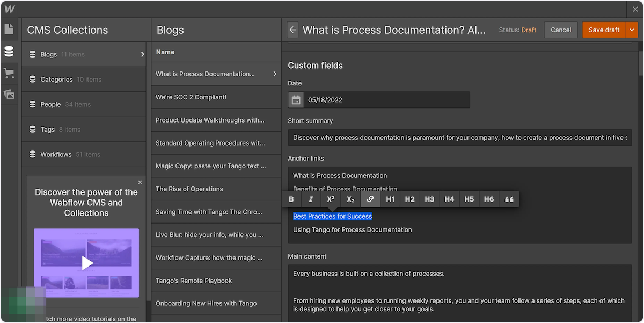Select 'Tango's Remote Playbook' item
The image size is (644, 323).
216,281
